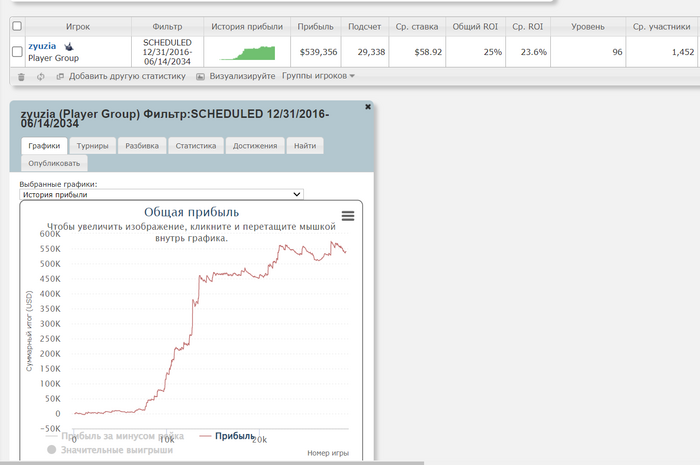Switch to the Найти tab

click(x=305, y=146)
